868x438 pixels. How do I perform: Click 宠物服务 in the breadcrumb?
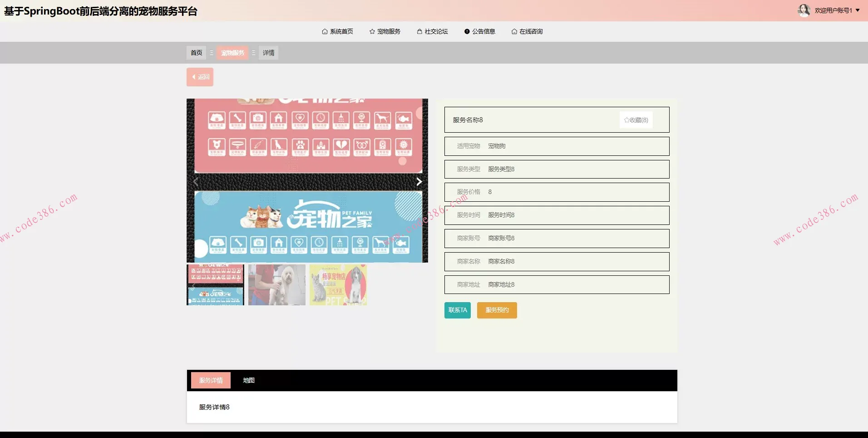233,53
